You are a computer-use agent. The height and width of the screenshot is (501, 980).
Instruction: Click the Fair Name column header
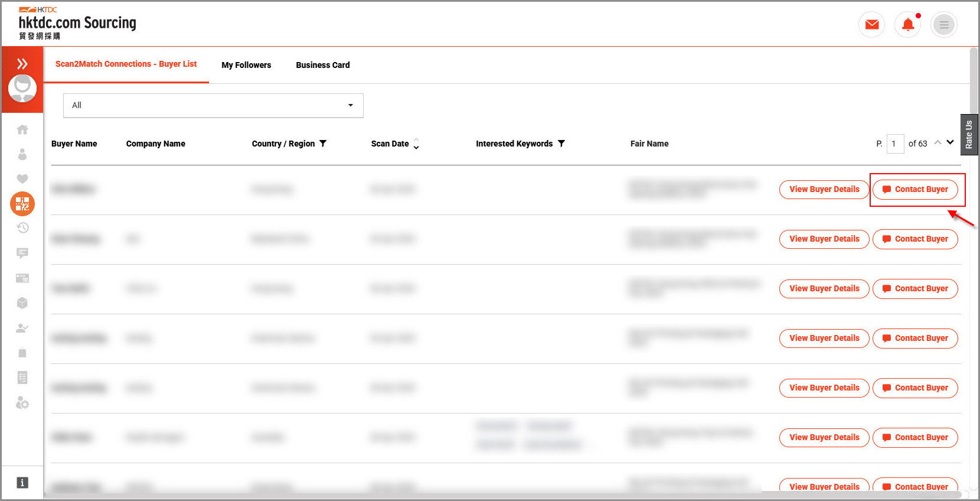[x=649, y=144]
